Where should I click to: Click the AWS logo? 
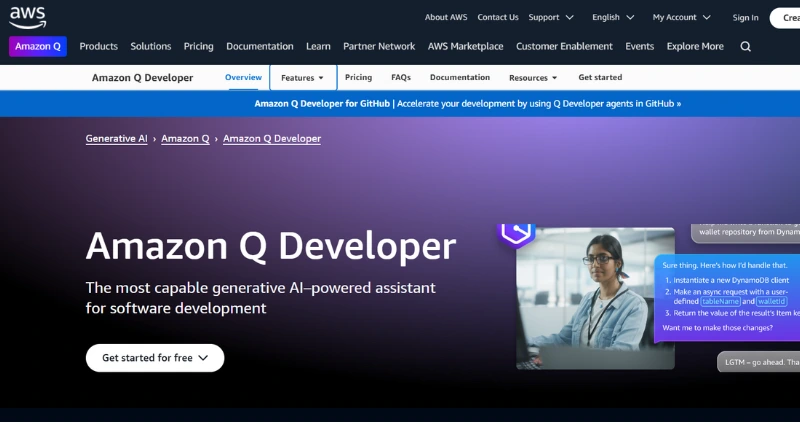(x=27, y=16)
